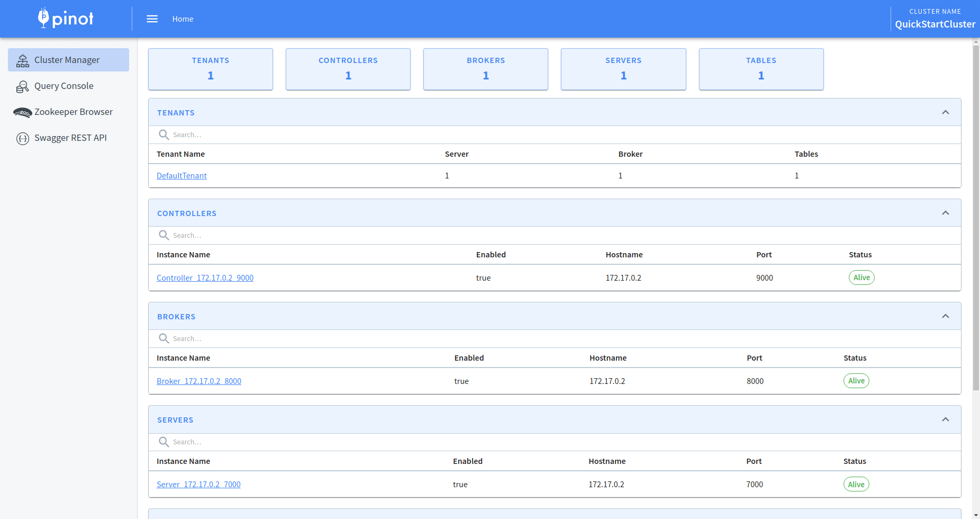The height and width of the screenshot is (519, 980).
Task: Open the DefaultTenant link
Action: coord(182,176)
